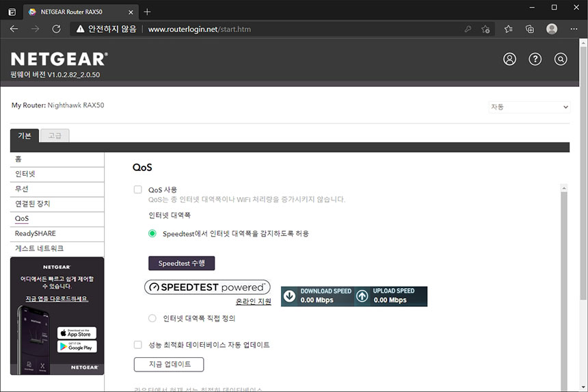Click the 온라인 지원 link
588x392 pixels.
pos(253,301)
